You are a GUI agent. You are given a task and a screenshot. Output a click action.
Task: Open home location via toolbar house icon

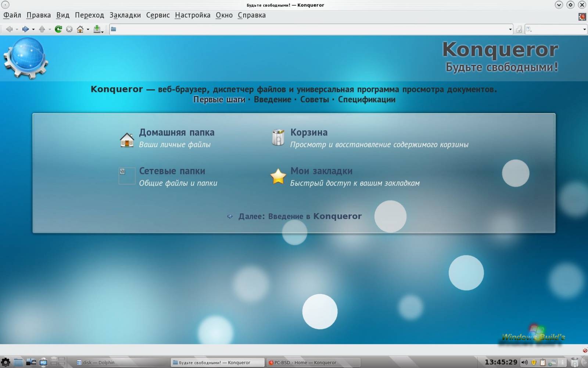pyautogui.click(x=80, y=29)
